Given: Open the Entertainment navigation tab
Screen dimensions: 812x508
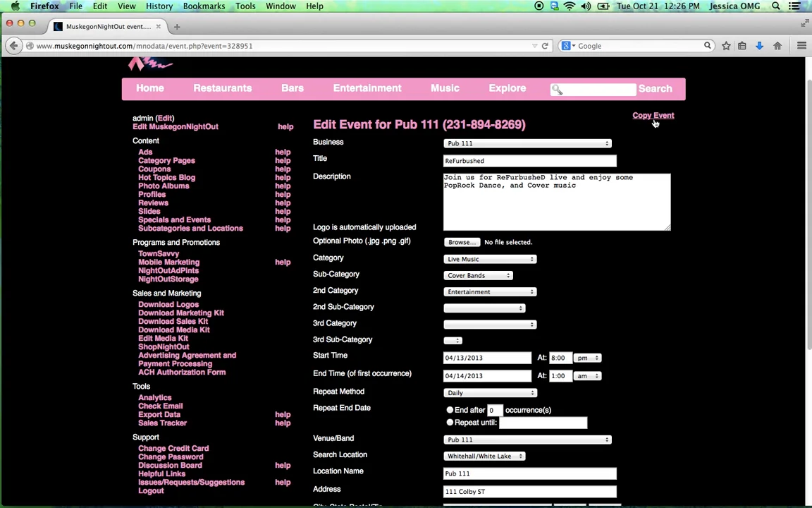Looking at the screenshot, I should tap(367, 88).
